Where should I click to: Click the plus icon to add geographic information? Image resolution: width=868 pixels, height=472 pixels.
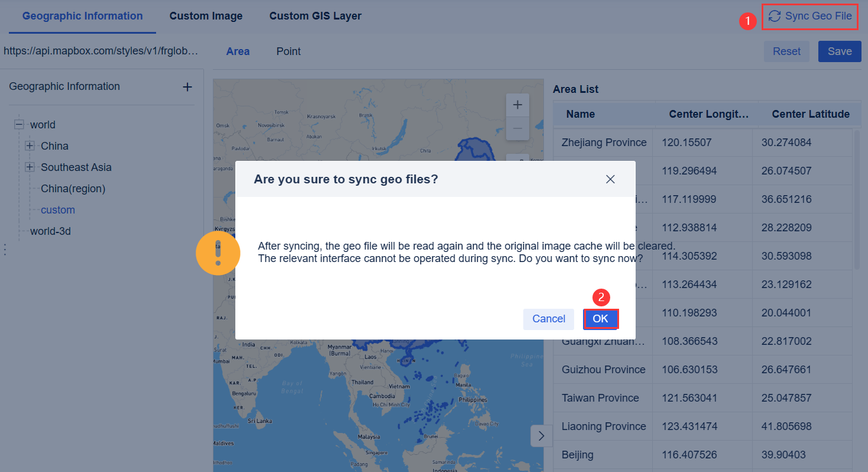pyautogui.click(x=187, y=86)
